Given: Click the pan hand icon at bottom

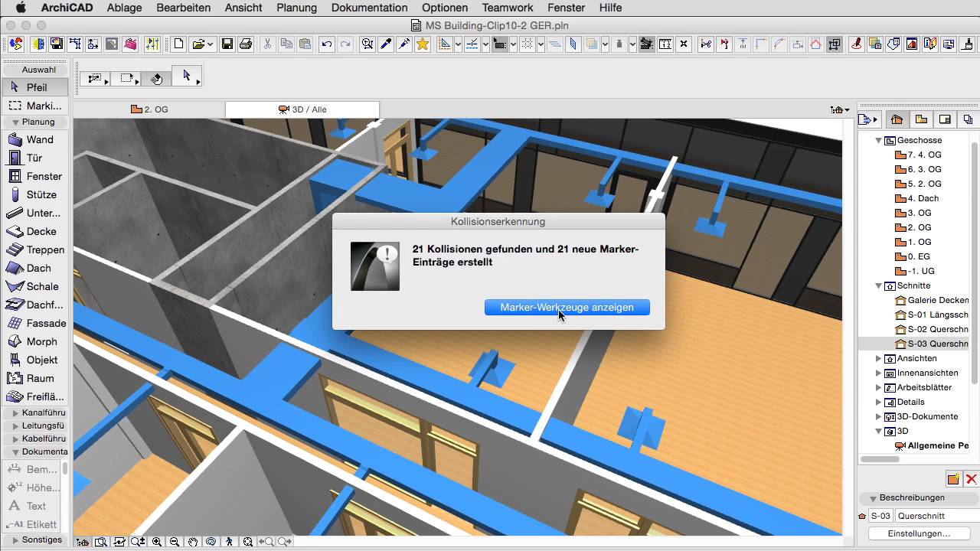Looking at the screenshot, I should pos(193,542).
